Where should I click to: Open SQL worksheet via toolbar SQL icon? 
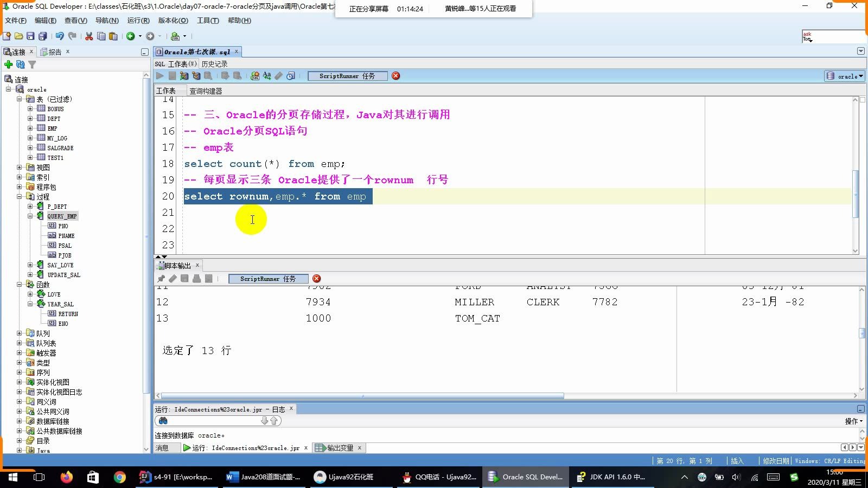(175, 36)
